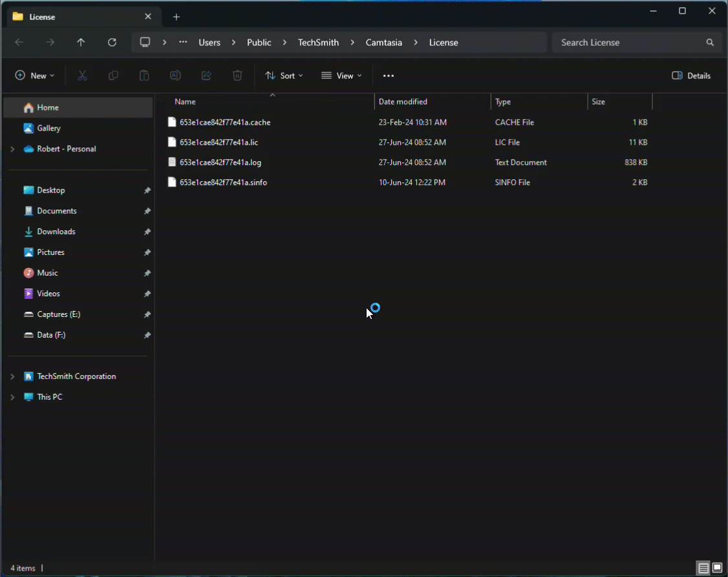Open the Details pane via its icon

[691, 75]
